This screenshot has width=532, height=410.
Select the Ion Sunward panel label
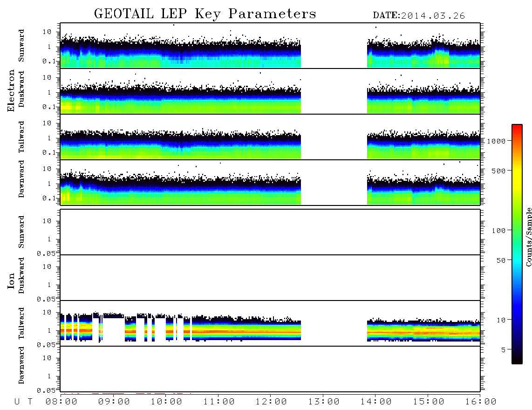pos(21,232)
